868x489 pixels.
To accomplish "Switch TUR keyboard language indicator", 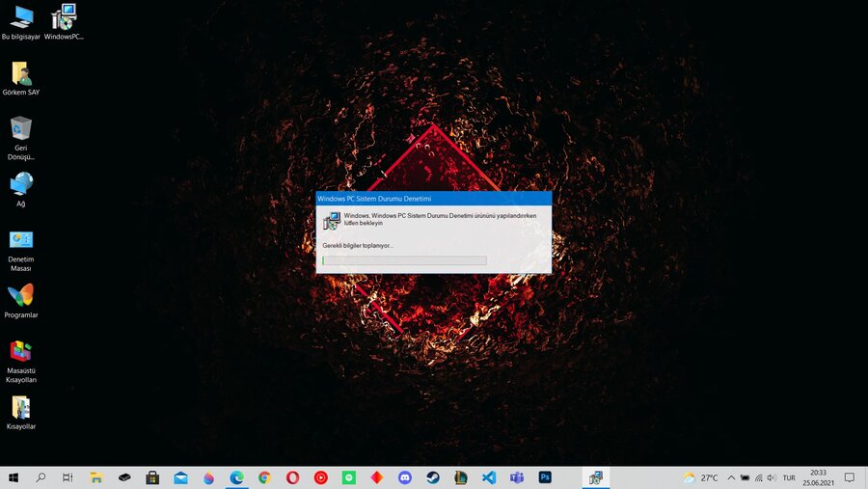I will (789, 477).
